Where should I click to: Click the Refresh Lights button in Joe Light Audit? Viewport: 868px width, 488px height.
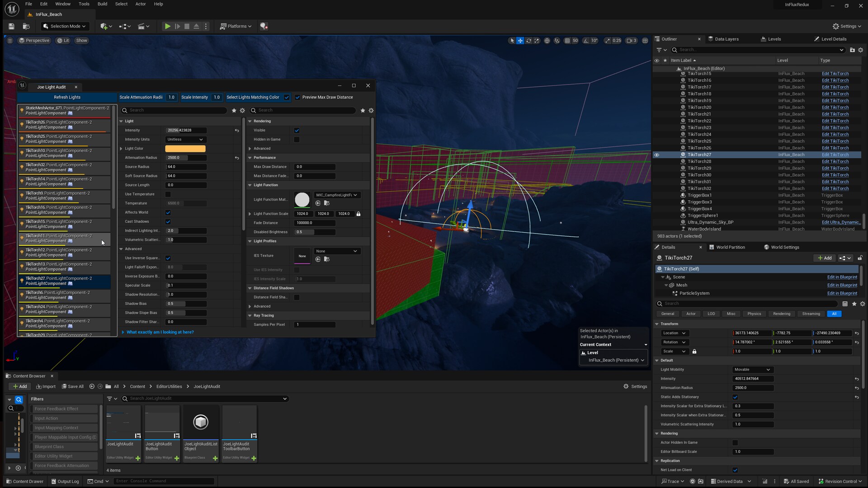coord(66,97)
